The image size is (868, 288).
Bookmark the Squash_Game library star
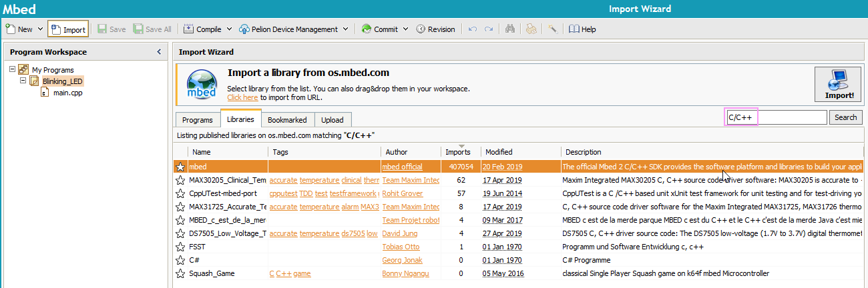point(180,273)
